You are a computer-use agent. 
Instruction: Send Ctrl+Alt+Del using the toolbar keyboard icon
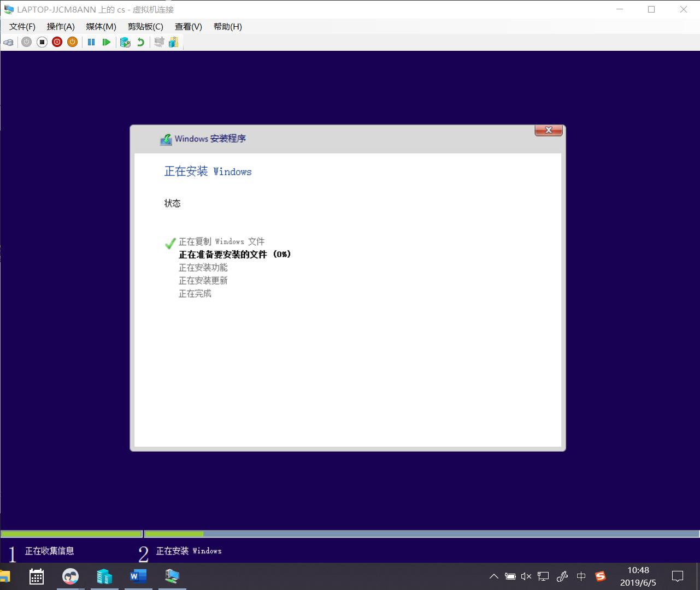tap(8, 42)
